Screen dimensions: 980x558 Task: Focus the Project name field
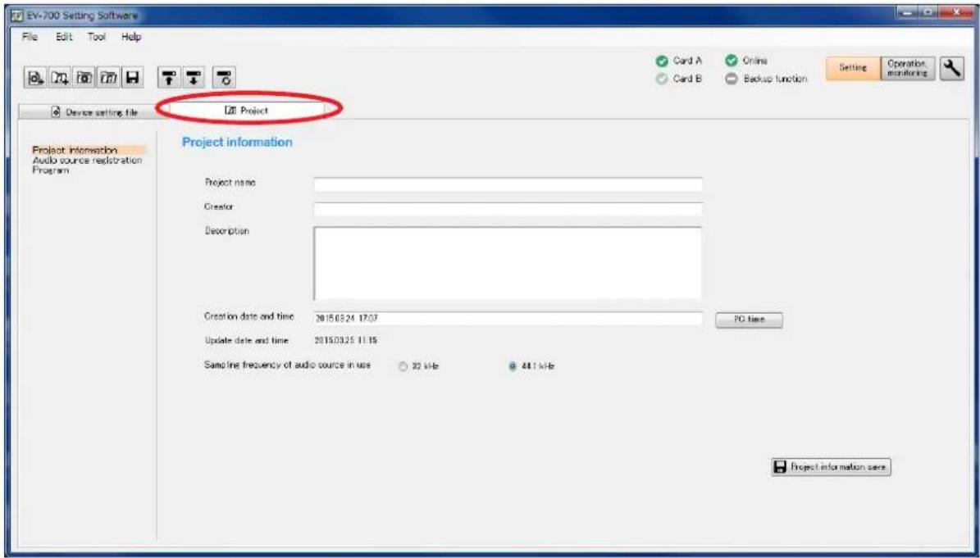(508, 184)
